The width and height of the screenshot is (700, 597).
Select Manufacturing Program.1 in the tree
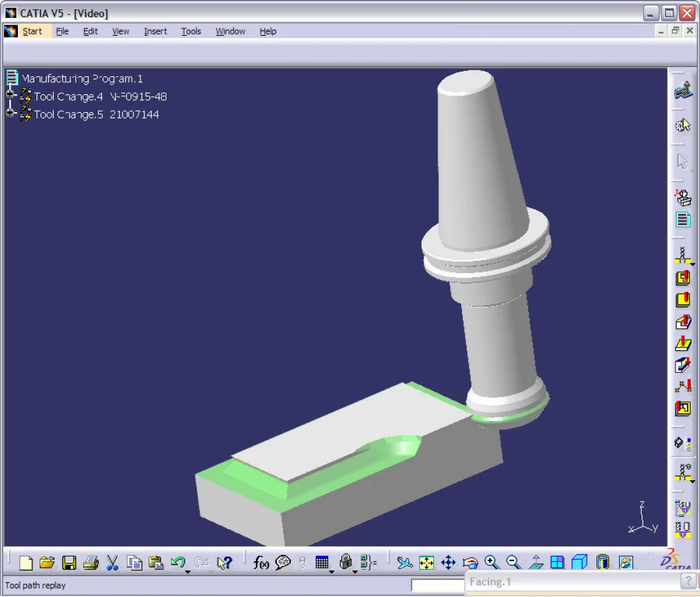(x=83, y=78)
